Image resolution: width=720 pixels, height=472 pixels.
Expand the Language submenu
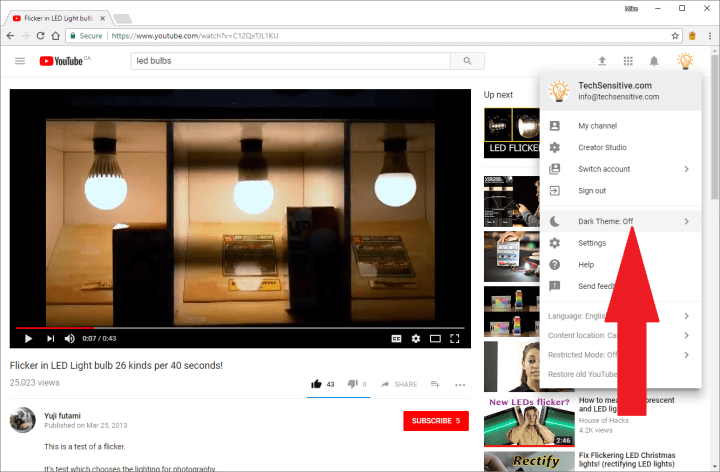click(x=620, y=316)
